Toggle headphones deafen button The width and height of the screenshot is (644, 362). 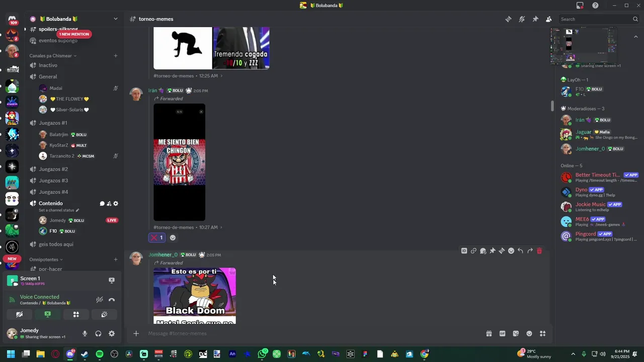[98, 333]
